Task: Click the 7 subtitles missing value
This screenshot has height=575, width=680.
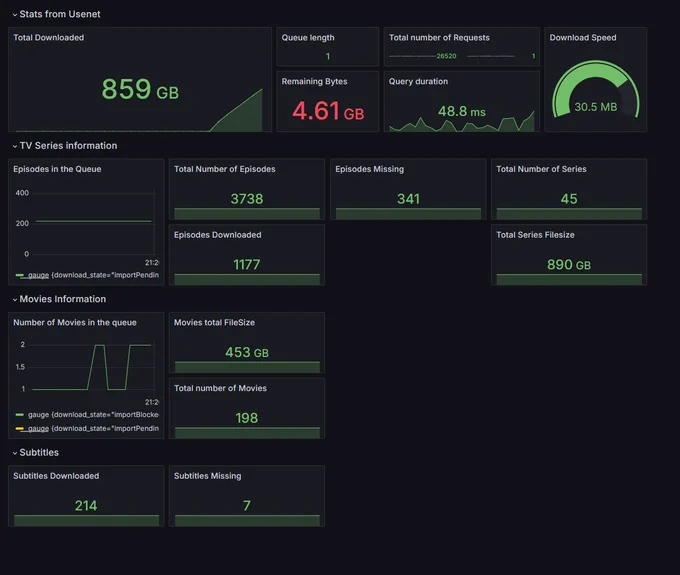Action: [247, 506]
